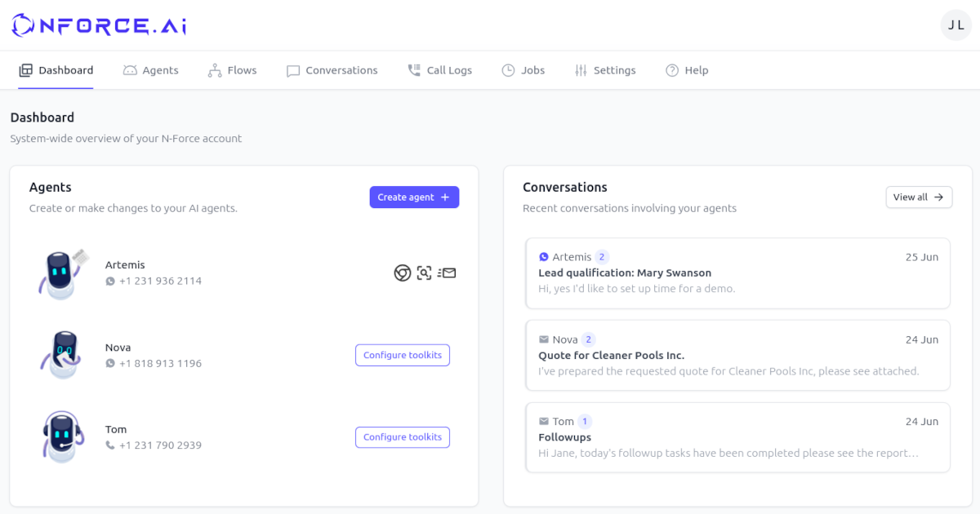Image resolution: width=980 pixels, height=514 pixels.
Task: Open the email toolkit icon for Artemis
Action: tap(447, 273)
